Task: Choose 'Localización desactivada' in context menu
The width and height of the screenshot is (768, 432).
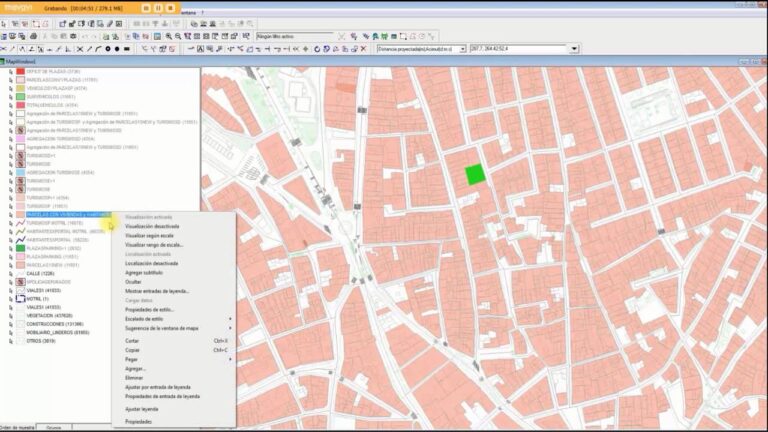Action: (x=151, y=264)
